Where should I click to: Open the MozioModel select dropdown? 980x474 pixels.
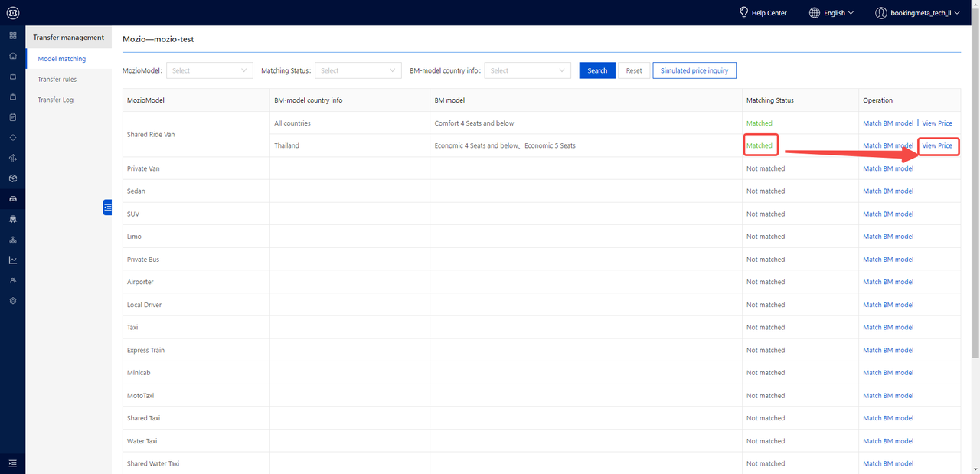(209, 70)
